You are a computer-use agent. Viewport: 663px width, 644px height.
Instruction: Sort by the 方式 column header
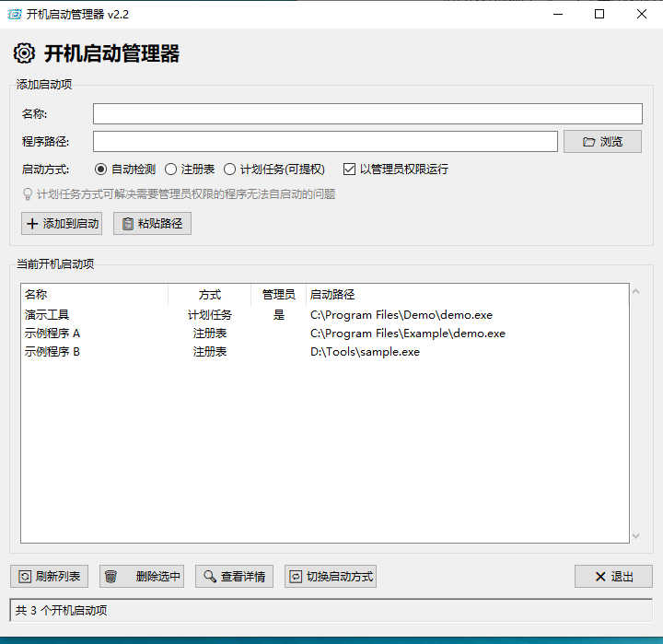pyautogui.click(x=210, y=295)
